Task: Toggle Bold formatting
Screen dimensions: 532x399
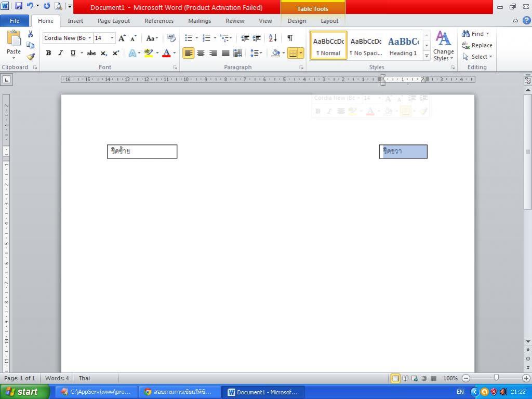Action: 48,53
